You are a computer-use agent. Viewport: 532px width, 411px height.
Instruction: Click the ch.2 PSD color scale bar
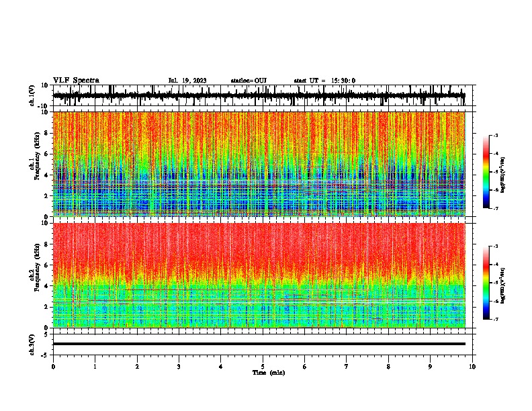click(x=486, y=283)
